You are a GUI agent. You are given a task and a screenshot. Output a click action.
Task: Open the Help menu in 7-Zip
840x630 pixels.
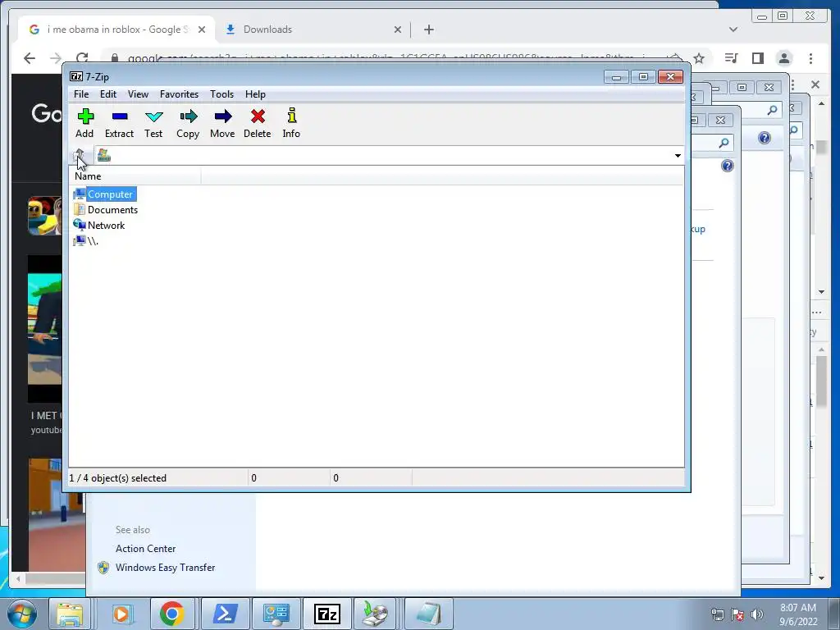tap(256, 94)
